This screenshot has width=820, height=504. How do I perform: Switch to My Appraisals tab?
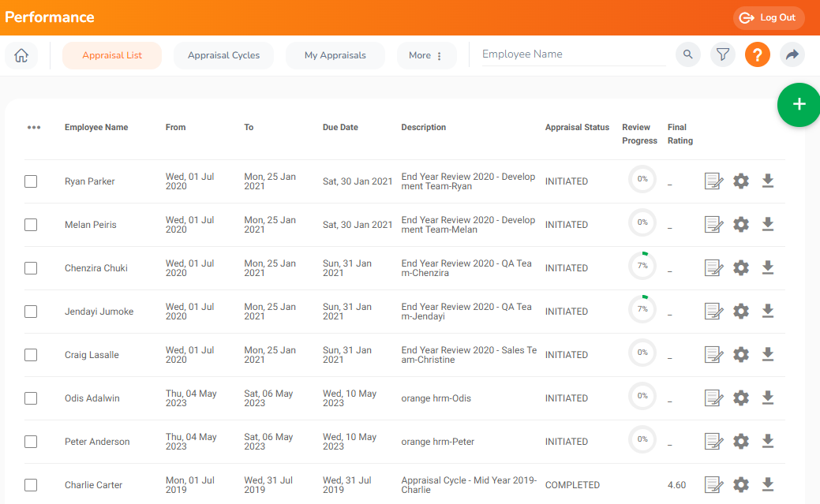point(335,55)
